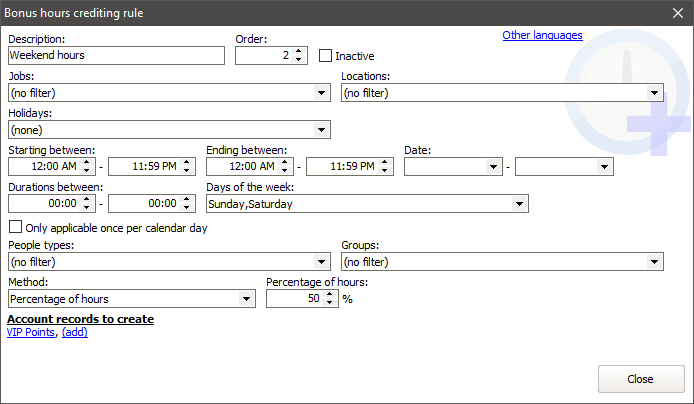Click the VIP Points account link
694x404 pixels.
pos(31,331)
